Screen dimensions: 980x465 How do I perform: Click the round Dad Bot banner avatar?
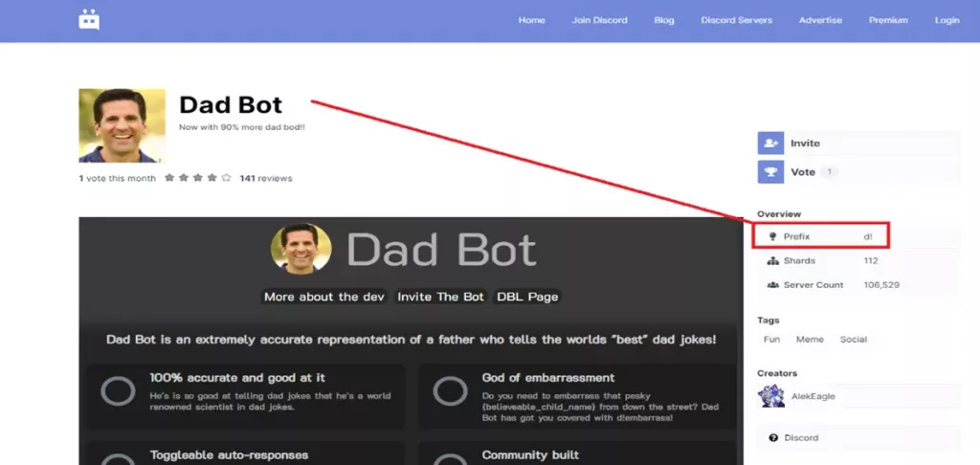coord(301,249)
